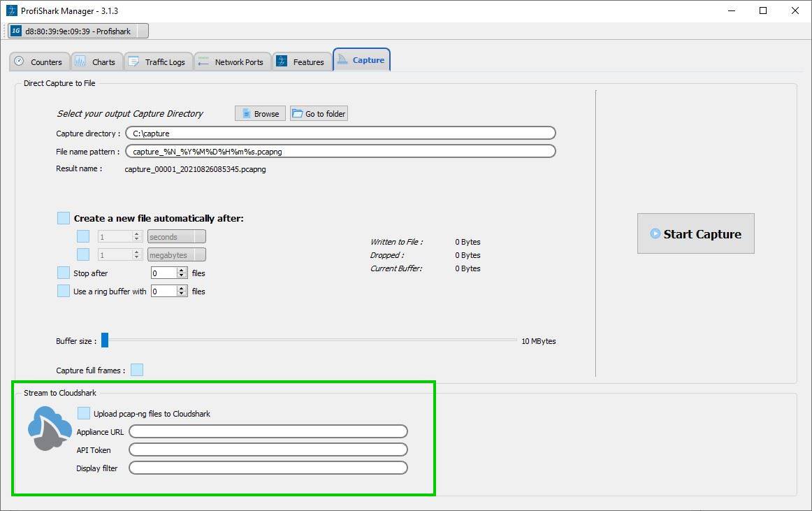This screenshot has width=812, height=511.
Task: Click the arrows icon on Network Ports tab
Action: click(x=203, y=62)
